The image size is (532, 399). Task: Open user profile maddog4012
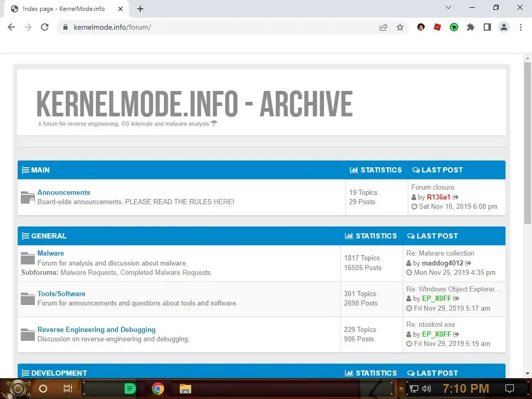pos(443,263)
